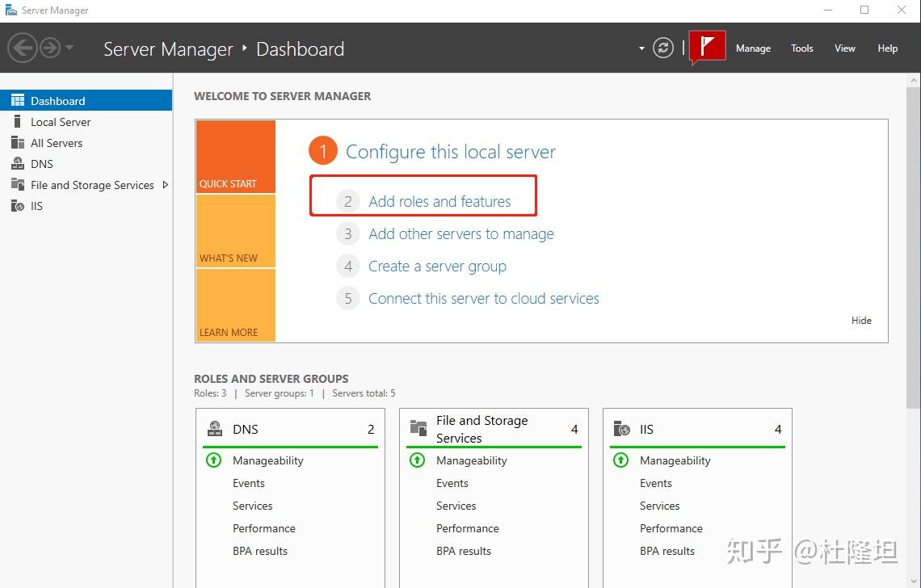Open Services in the DNS tile
The height and width of the screenshot is (588, 921).
(253, 506)
